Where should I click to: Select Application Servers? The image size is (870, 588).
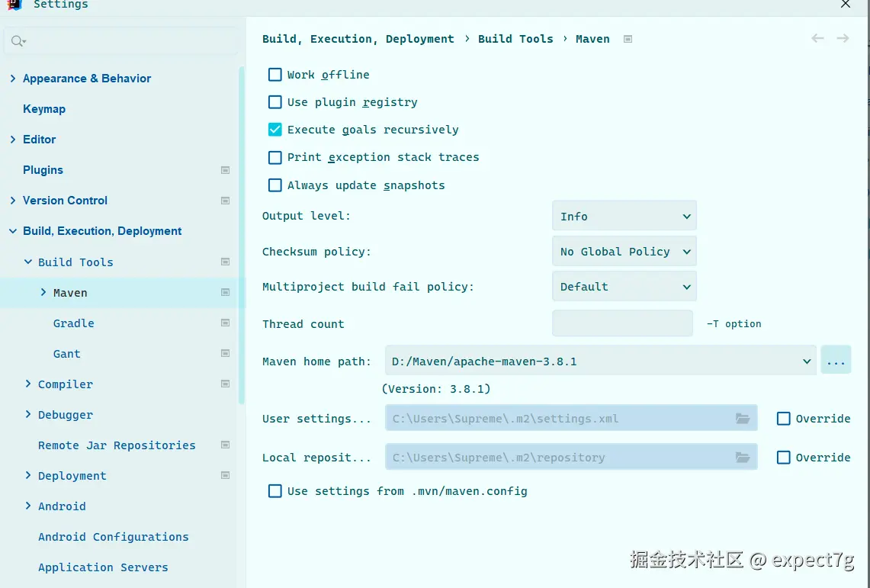click(103, 567)
